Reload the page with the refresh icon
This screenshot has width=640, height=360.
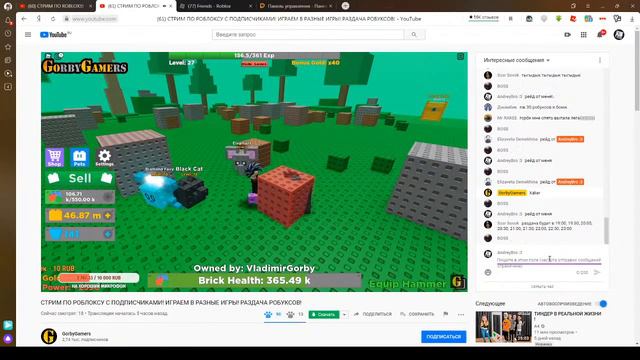tap(53, 19)
